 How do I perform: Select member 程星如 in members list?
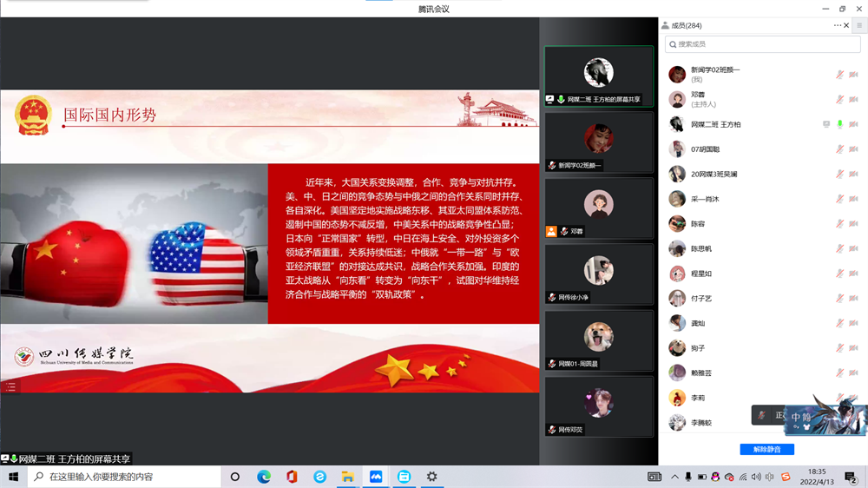pyautogui.click(x=700, y=274)
